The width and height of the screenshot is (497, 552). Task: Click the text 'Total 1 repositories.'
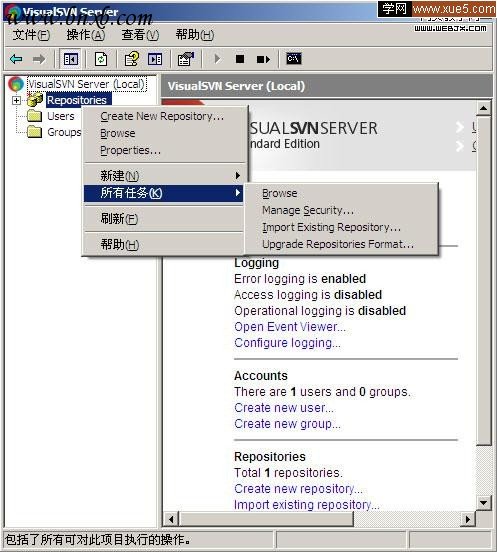(289, 473)
